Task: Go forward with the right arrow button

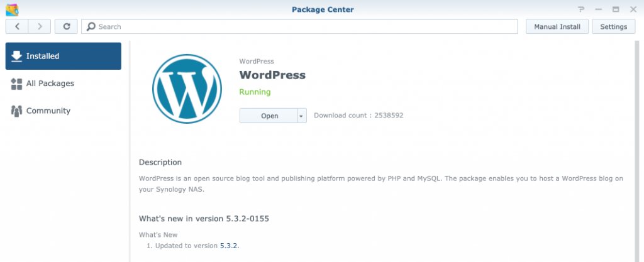Action: [40, 26]
